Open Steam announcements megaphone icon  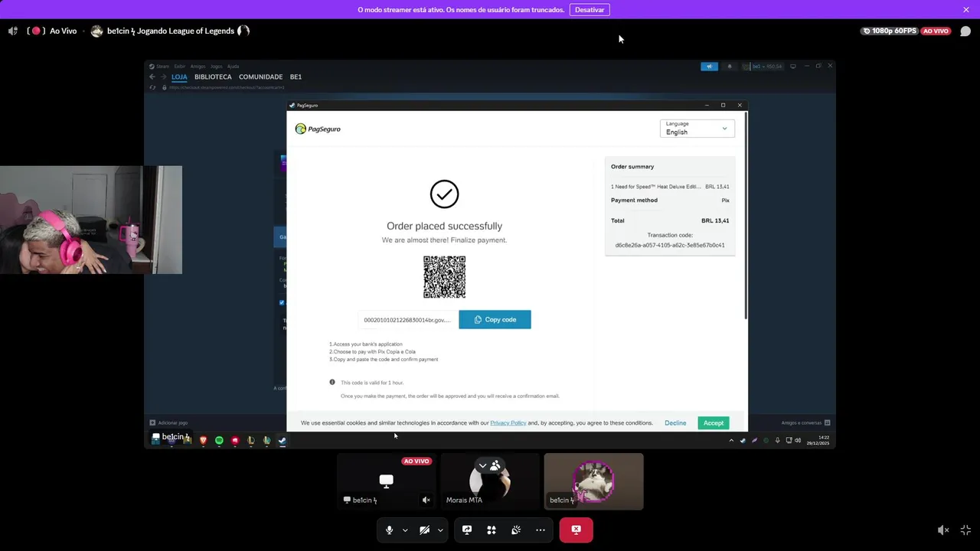tap(709, 67)
